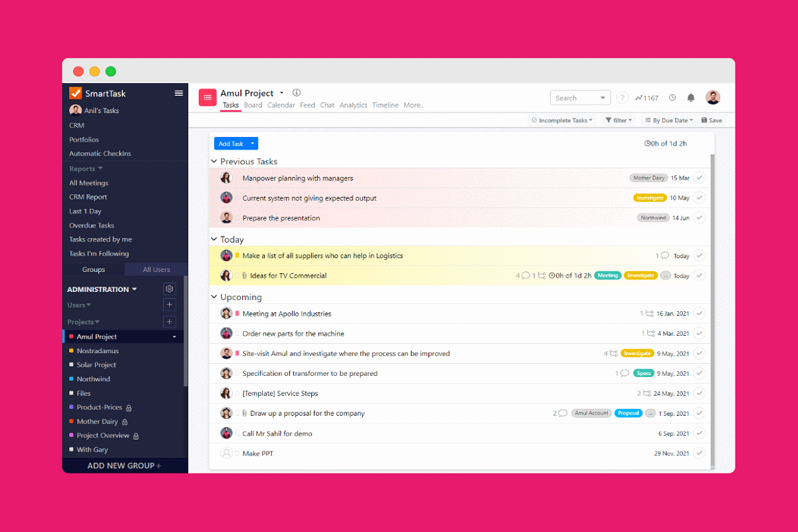
Task: Click ADD NEW GROUP at sidebar bottom
Action: coord(124,465)
